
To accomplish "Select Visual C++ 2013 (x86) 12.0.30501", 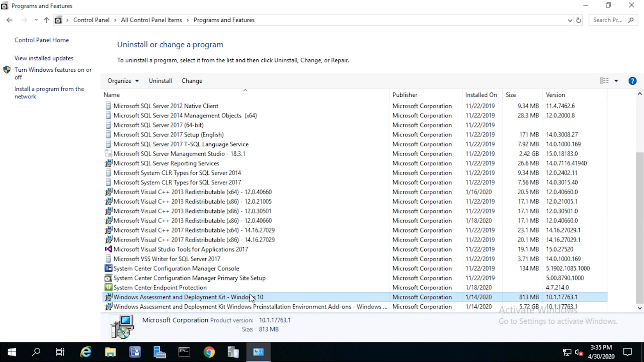I will pos(192,211).
